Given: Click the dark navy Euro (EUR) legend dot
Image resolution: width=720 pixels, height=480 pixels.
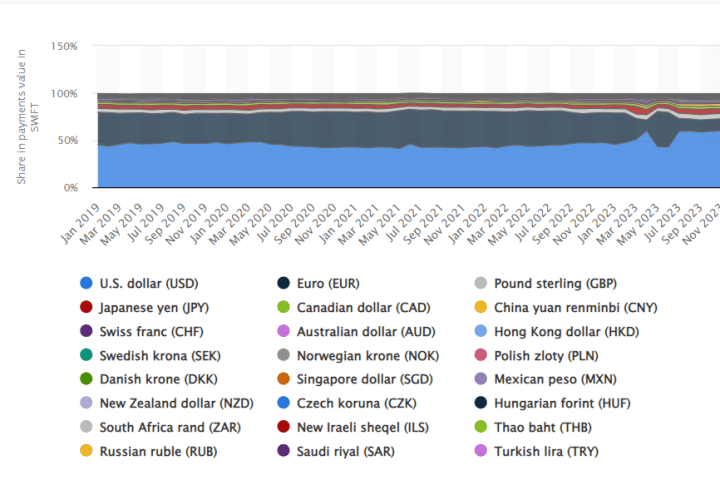Looking at the screenshot, I should coord(284,283).
